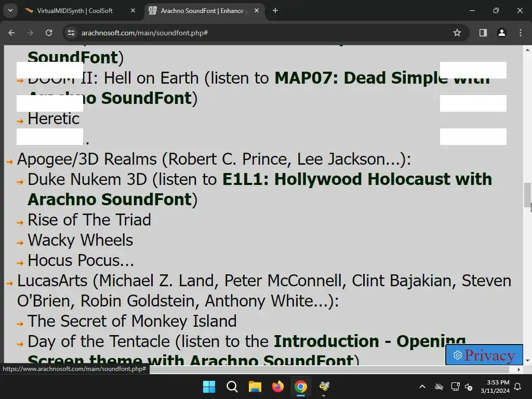Viewport: 532px width, 399px height.
Task: Click the scroll down arrow
Action: point(527,361)
